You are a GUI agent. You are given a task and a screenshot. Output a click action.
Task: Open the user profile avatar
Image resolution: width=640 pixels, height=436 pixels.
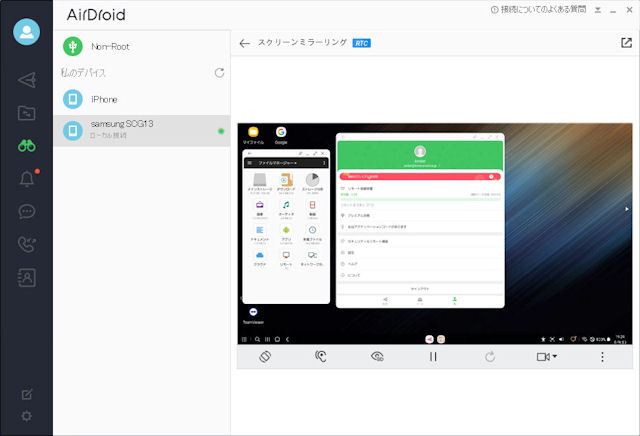tap(27, 32)
